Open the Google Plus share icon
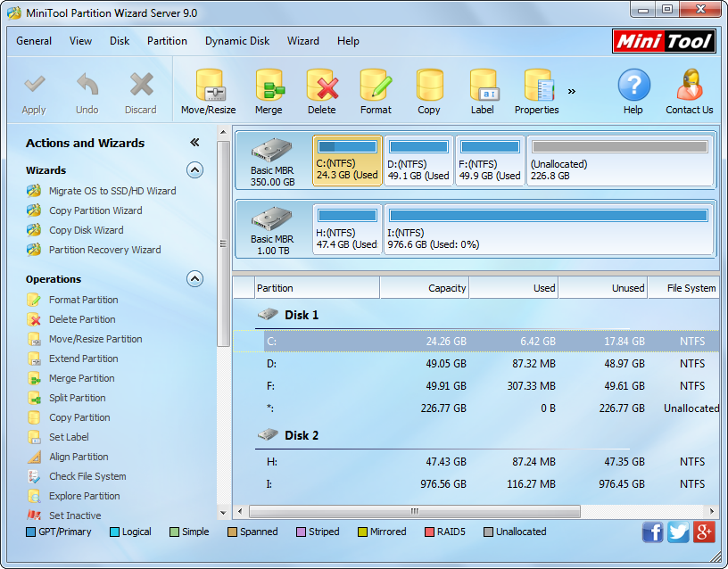This screenshot has width=728, height=569. point(704,532)
